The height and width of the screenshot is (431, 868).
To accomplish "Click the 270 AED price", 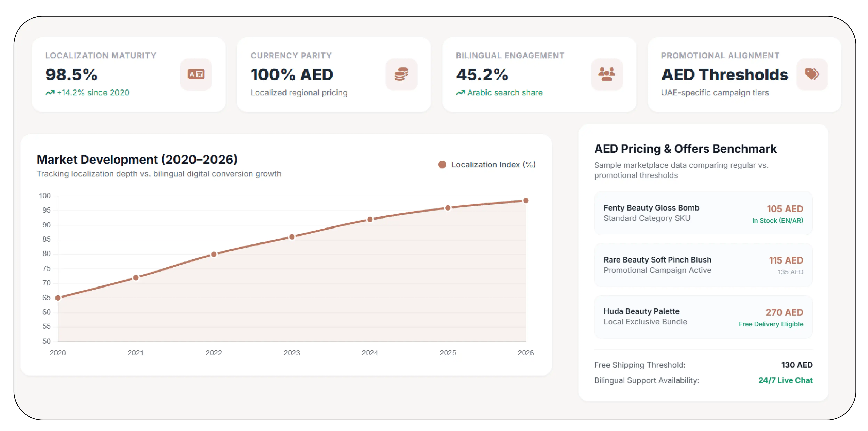I will [784, 313].
